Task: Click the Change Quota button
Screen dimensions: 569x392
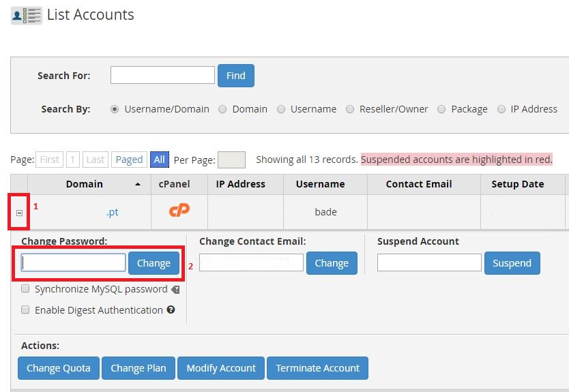Action: click(58, 368)
